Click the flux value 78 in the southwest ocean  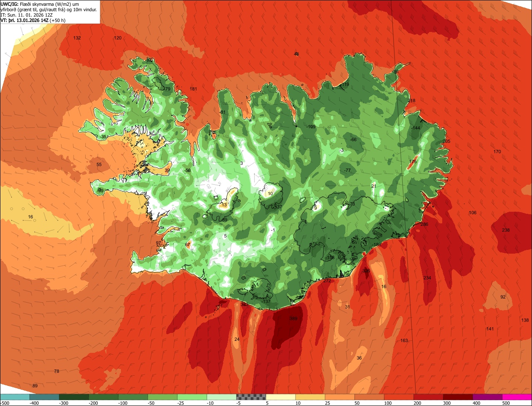pos(57,371)
